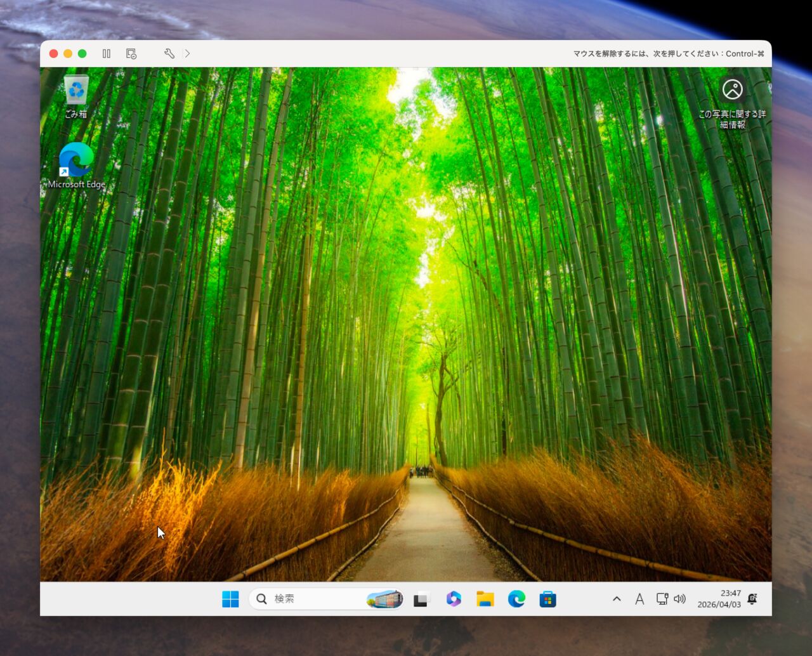Show hidden system tray icons
The width and height of the screenshot is (812, 656).
pos(617,599)
